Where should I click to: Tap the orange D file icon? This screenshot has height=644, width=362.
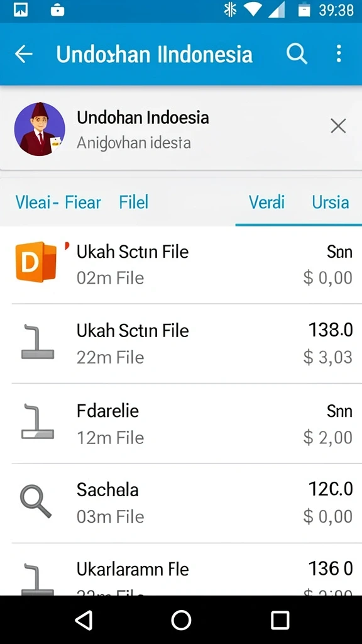tap(36, 262)
